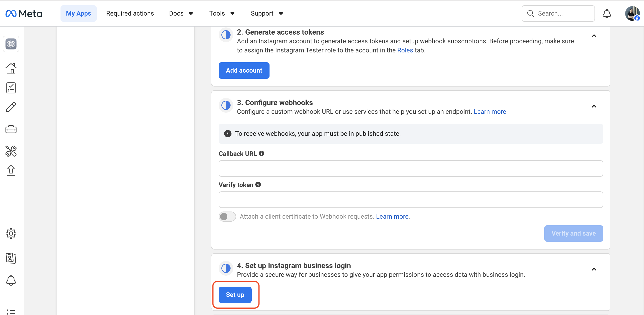This screenshot has height=315, width=644.
Task: Open the briefcase products sidebar icon
Action: click(x=11, y=129)
